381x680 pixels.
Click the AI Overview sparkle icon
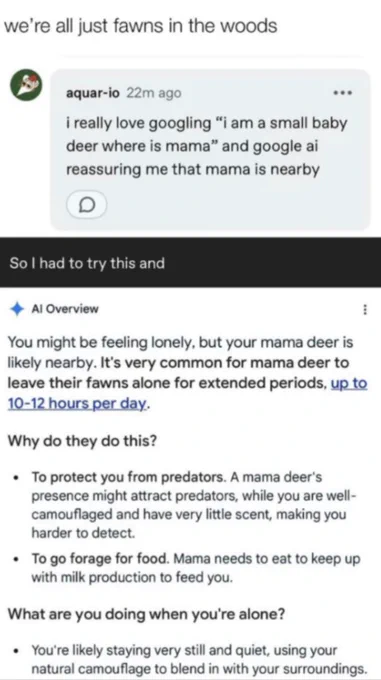coord(16,309)
